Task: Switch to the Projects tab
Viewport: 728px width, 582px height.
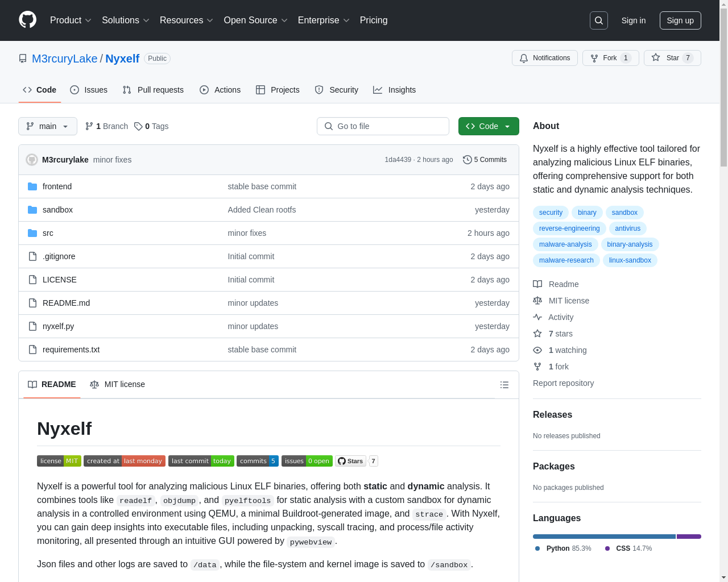Action: (278, 90)
